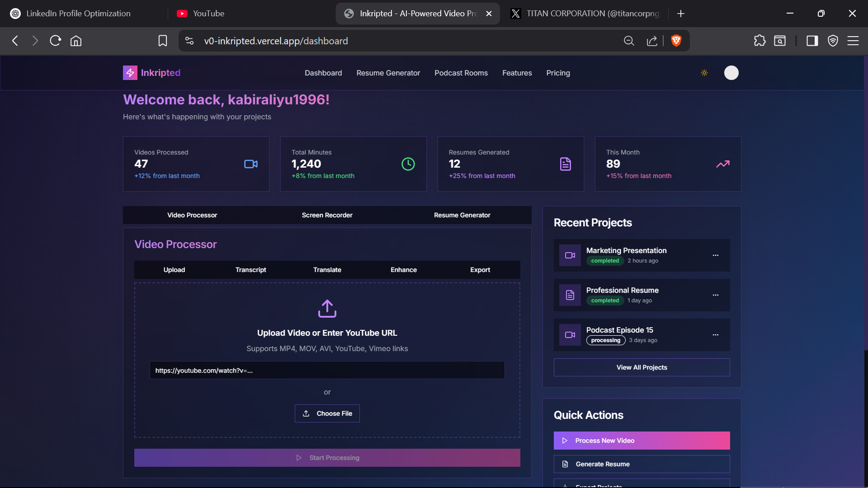868x488 pixels.
Task: Click Process New Video quick action
Action: pos(642,441)
